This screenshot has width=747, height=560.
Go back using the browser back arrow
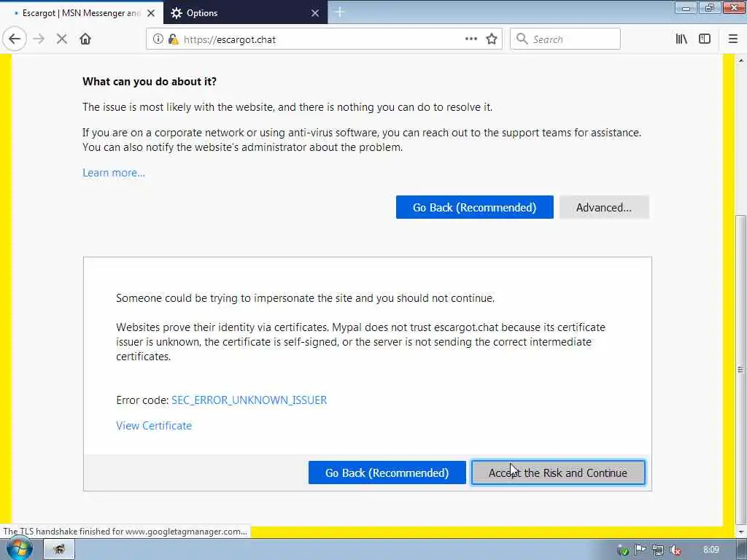15,39
